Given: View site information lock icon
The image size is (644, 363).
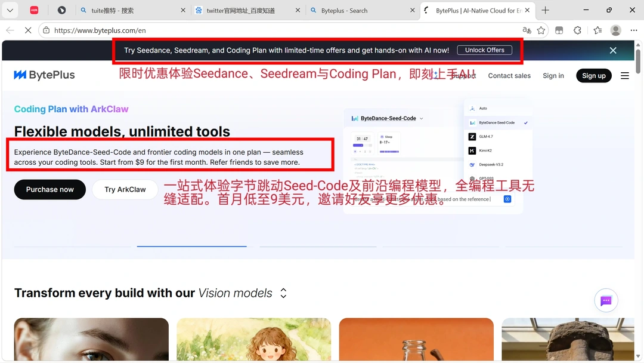Looking at the screenshot, I should 47,30.
